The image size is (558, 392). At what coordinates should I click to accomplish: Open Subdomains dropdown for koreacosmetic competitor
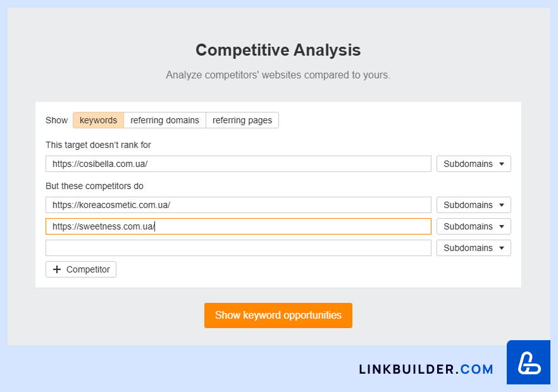click(x=474, y=205)
